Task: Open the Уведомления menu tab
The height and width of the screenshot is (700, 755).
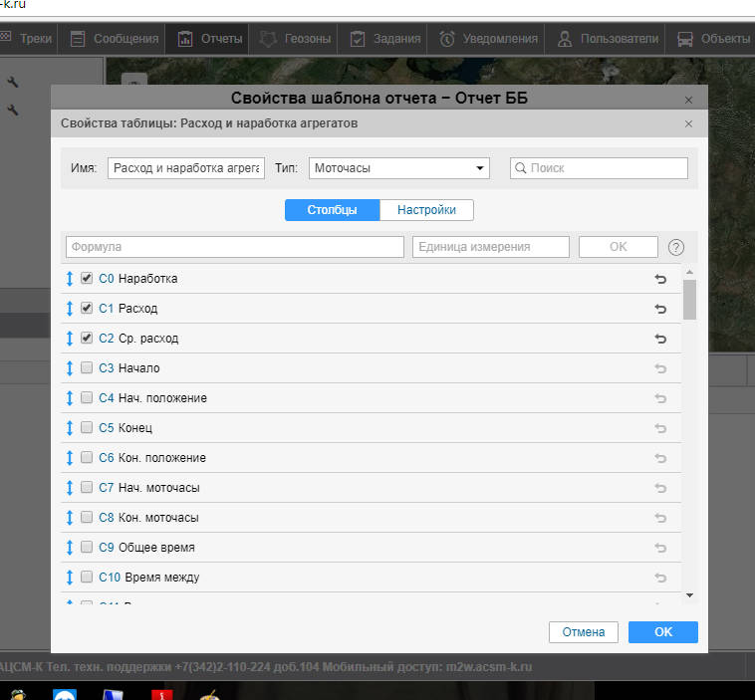Action: [489, 39]
